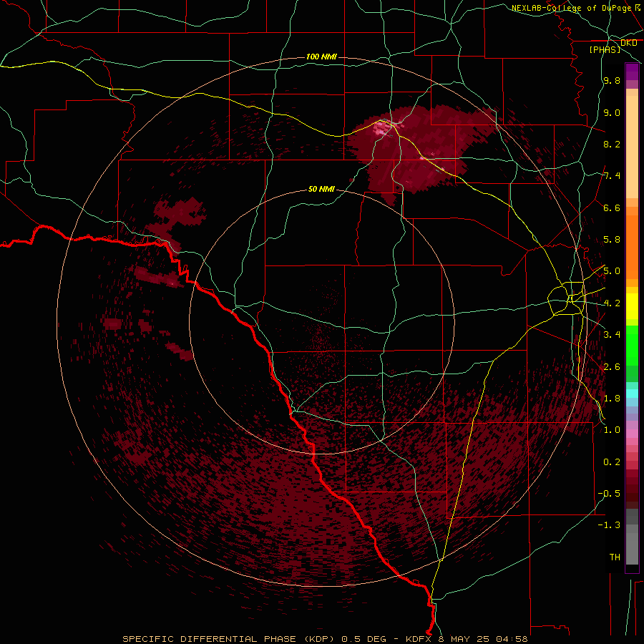Image resolution: width=644 pixels, height=644 pixels.
Task: Click the TH label on the color scale
Action: pos(615,557)
